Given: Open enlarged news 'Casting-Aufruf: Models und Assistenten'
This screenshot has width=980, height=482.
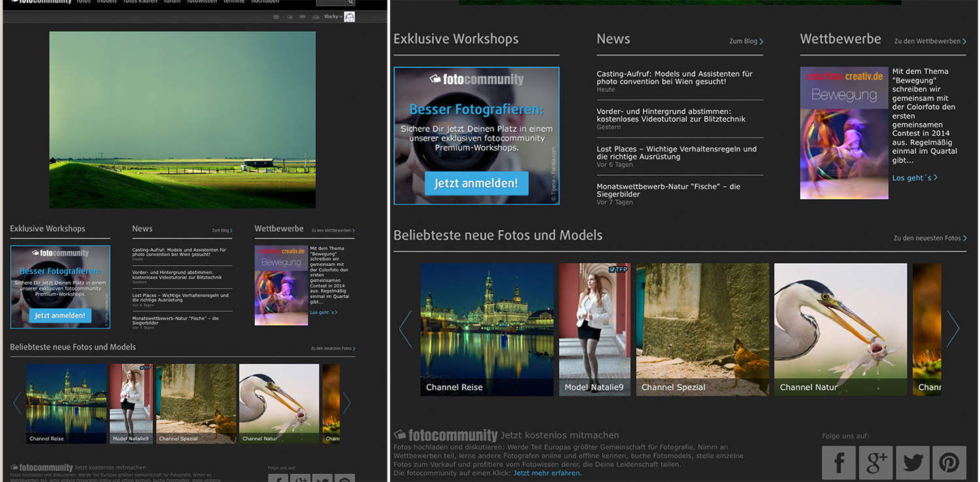Looking at the screenshot, I should (674, 78).
